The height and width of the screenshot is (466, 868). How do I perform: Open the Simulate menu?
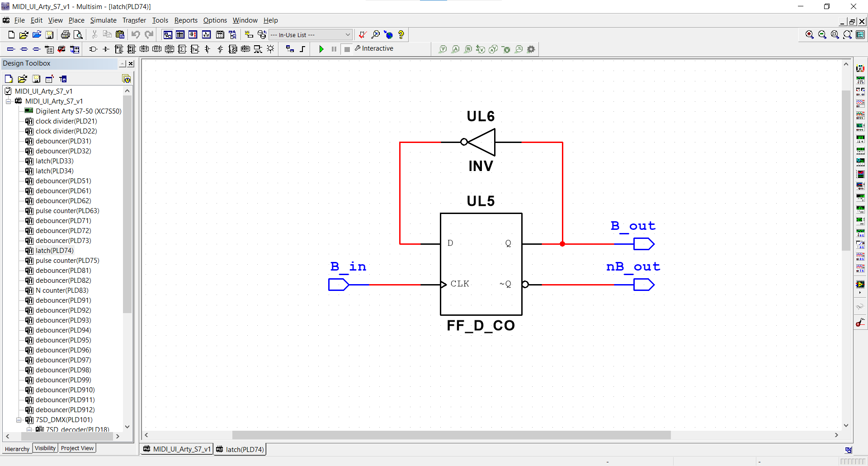point(103,20)
